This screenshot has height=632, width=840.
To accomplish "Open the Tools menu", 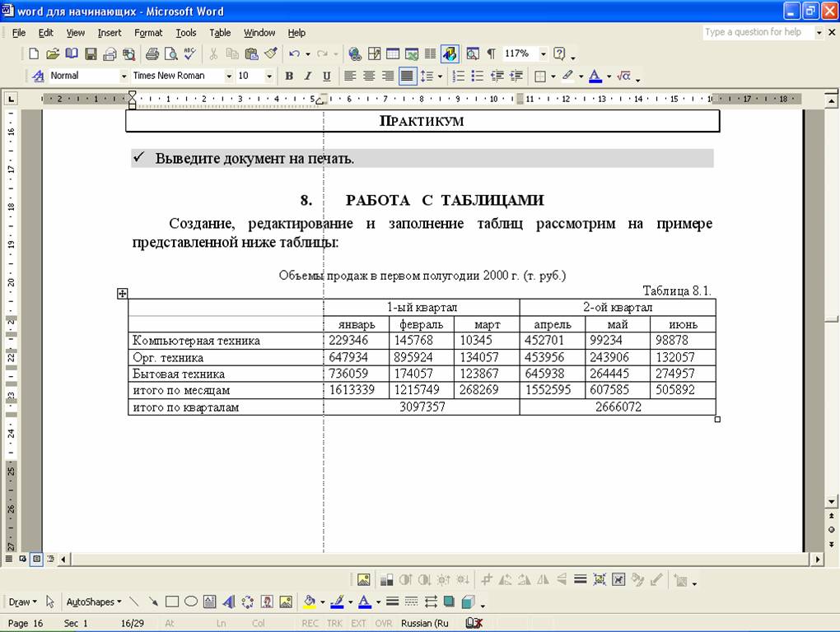I will tap(186, 33).
